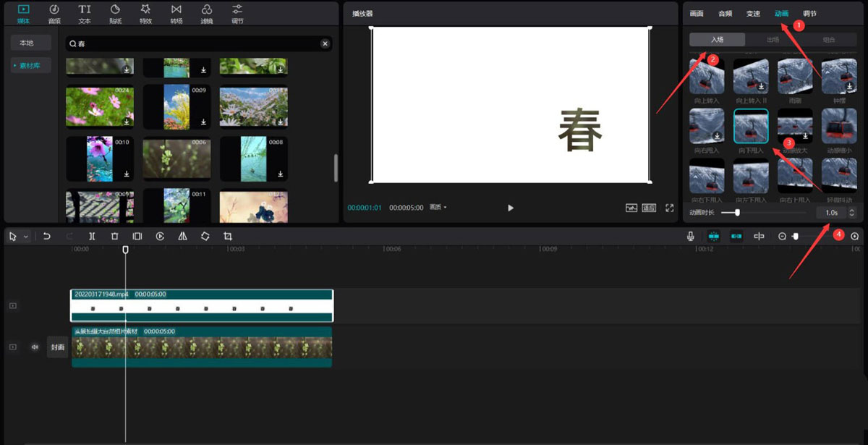Open the 画面 ratio dropdown under the player
The image size is (868, 445).
pyautogui.click(x=438, y=208)
